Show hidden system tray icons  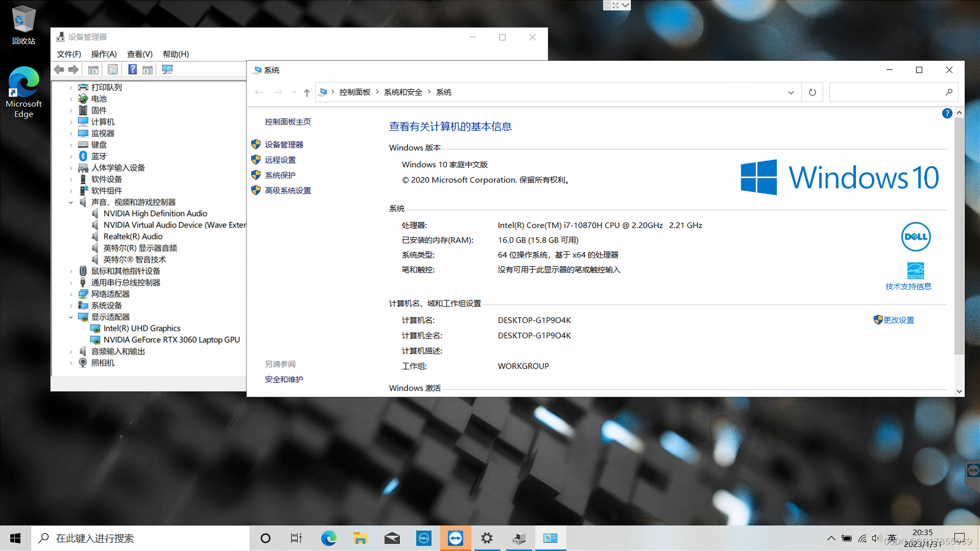[x=831, y=538]
